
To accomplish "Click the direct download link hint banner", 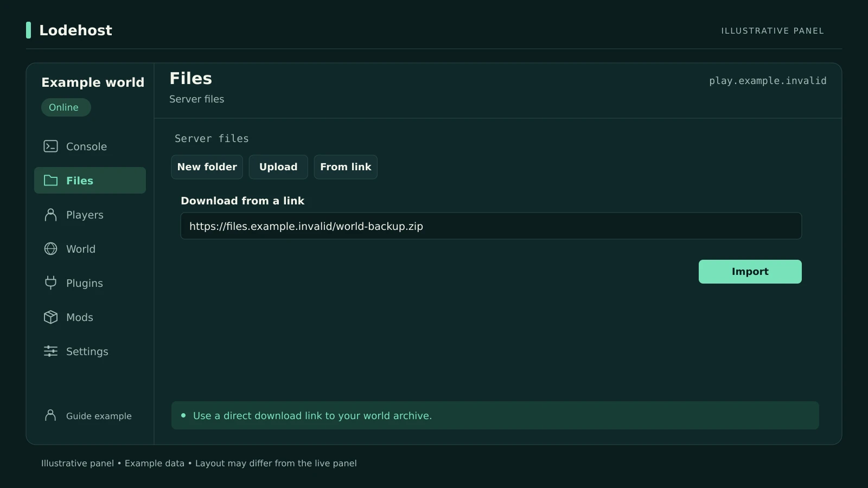I will click(x=495, y=415).
